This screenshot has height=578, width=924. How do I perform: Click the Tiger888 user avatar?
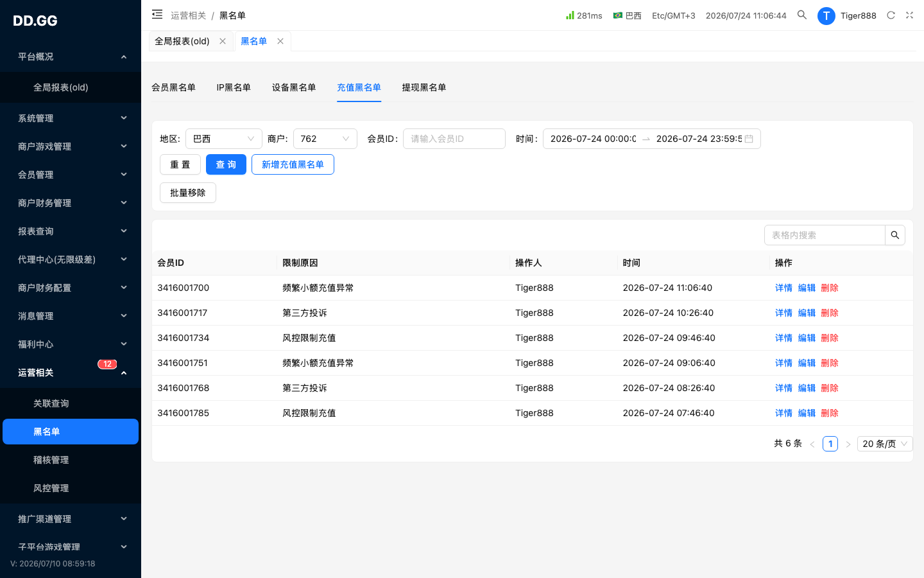(x=826, y=15)
